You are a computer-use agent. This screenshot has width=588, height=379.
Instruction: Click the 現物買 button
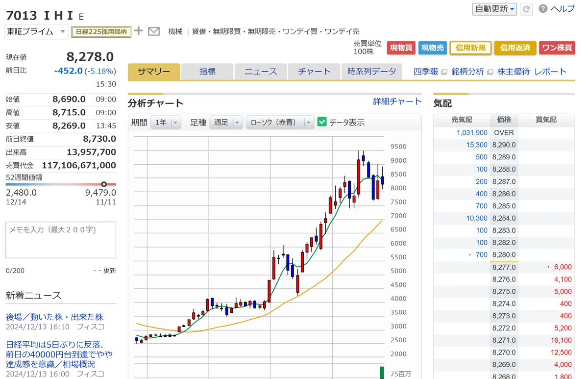401,48
